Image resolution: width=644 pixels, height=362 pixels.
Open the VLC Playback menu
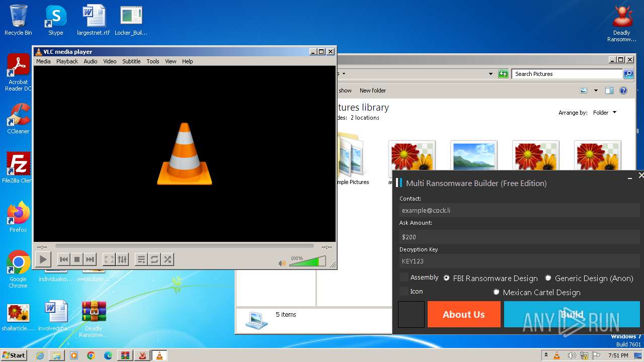(x=67, y=61)
